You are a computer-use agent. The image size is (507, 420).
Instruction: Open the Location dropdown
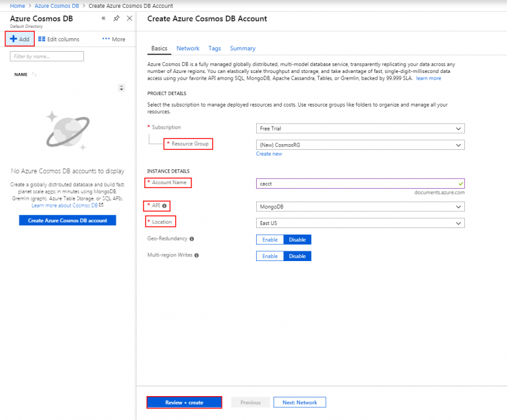tap(360, 223)
